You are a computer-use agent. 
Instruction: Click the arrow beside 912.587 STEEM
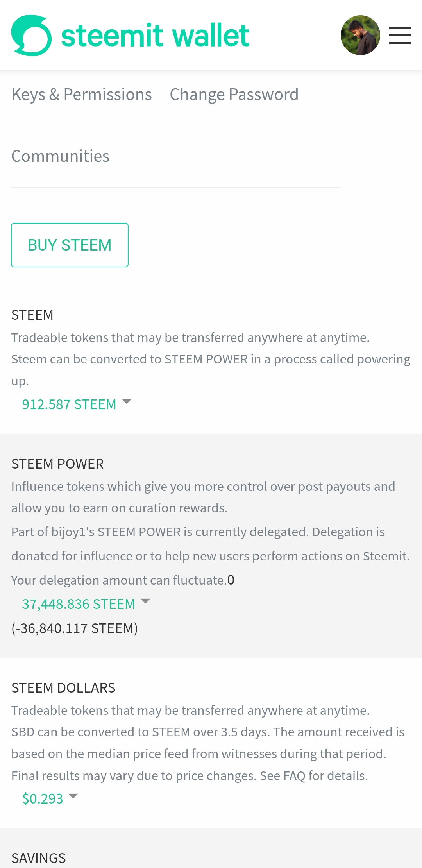tap(127, 401)
